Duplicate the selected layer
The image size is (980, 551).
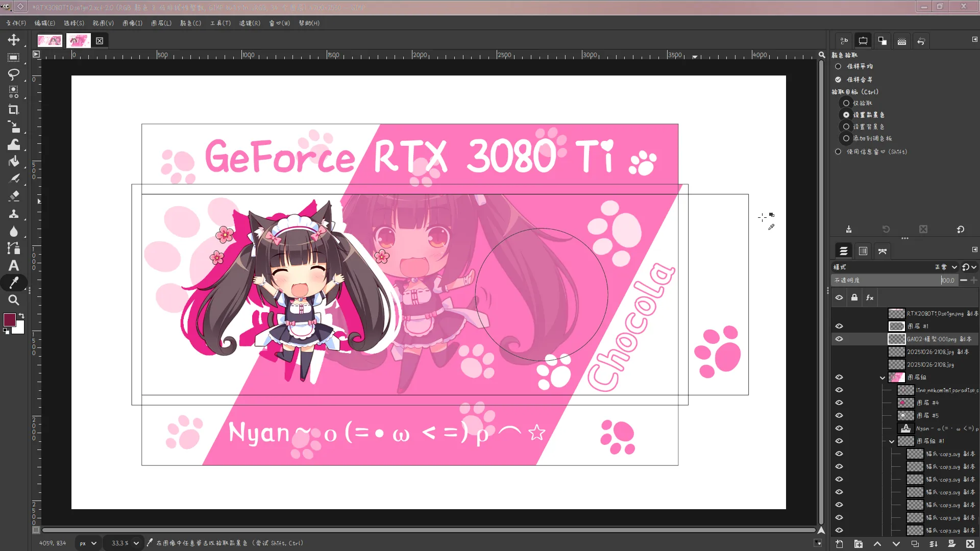point(915,544)
